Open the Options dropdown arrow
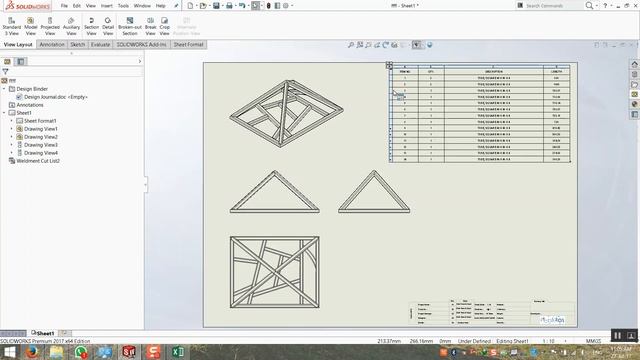The image size is (640, 360). (x=292, y=6)
